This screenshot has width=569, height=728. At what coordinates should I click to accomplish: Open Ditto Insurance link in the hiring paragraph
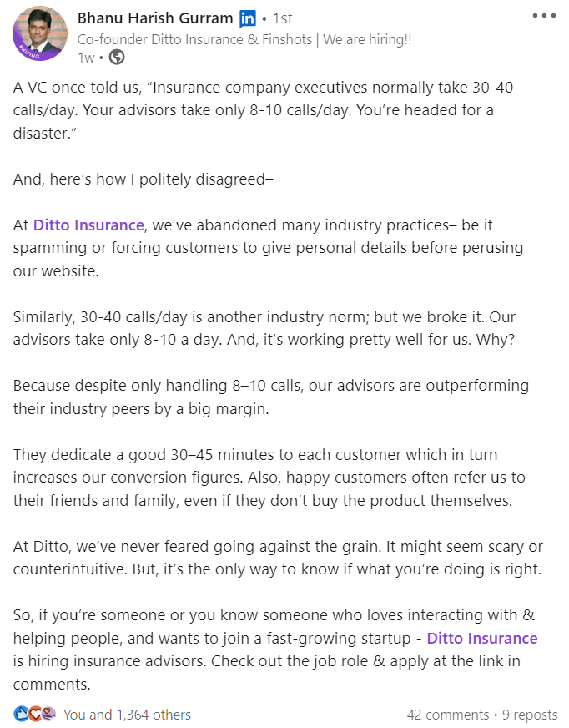coord(481,639)
